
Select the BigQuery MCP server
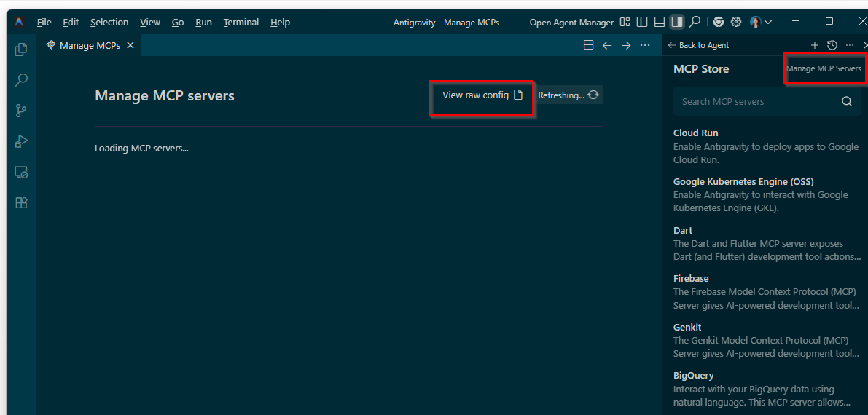(x=767, y=389)
